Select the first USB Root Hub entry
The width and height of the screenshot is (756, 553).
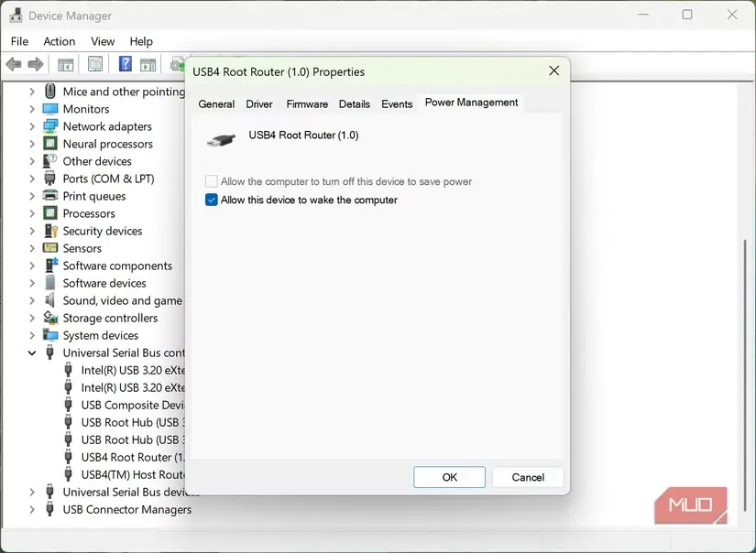click(x=133, y=422)
